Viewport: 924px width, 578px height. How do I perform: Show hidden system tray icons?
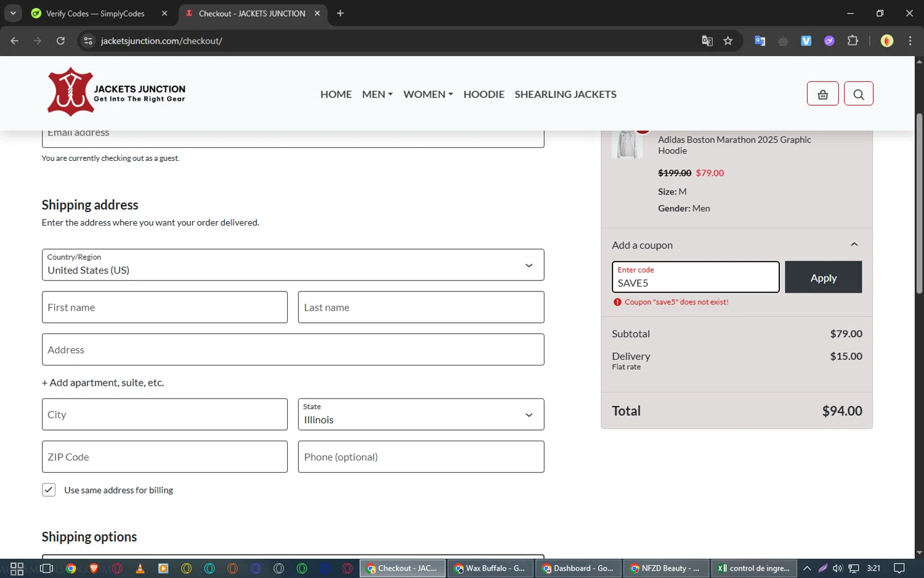coord(807,568)
